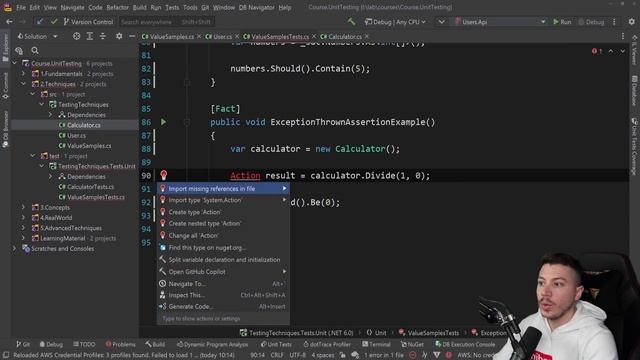Image resolution: width=640 pixels, height=360 pixels.
Task: Toggle read-only lock in status bar
Action: point(342,355)
